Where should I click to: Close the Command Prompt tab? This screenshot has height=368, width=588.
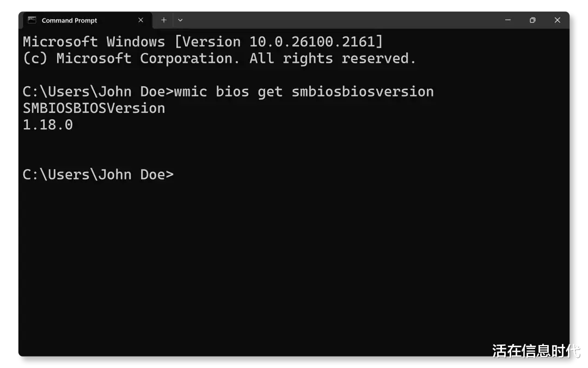click(141, 20)
